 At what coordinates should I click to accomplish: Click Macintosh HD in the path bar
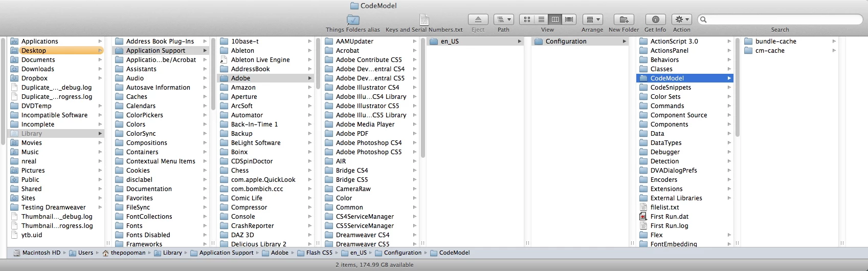tap(37, 253)
